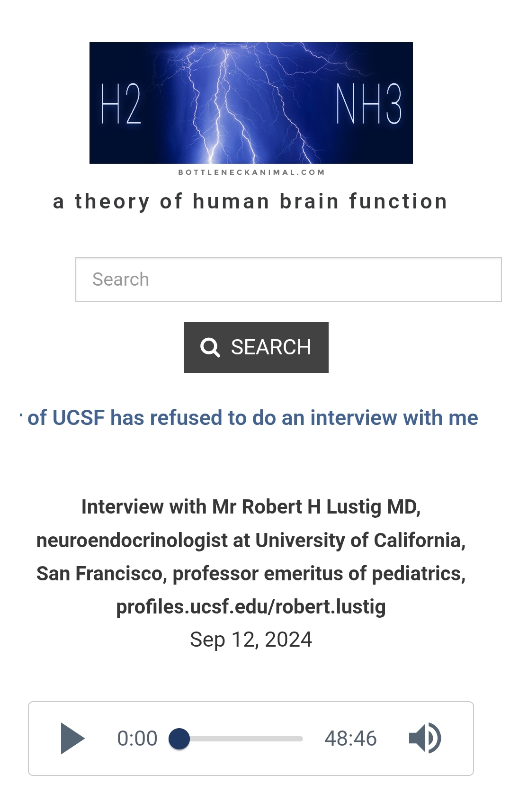
Task: Click the profiles.ucsf.edu/robert.lustig text
Action: [251, 607]
